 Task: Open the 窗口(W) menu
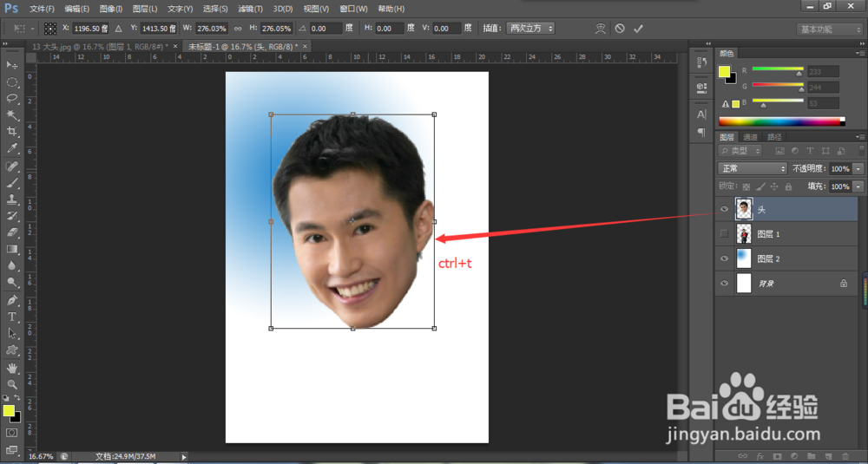pos(353,9)
